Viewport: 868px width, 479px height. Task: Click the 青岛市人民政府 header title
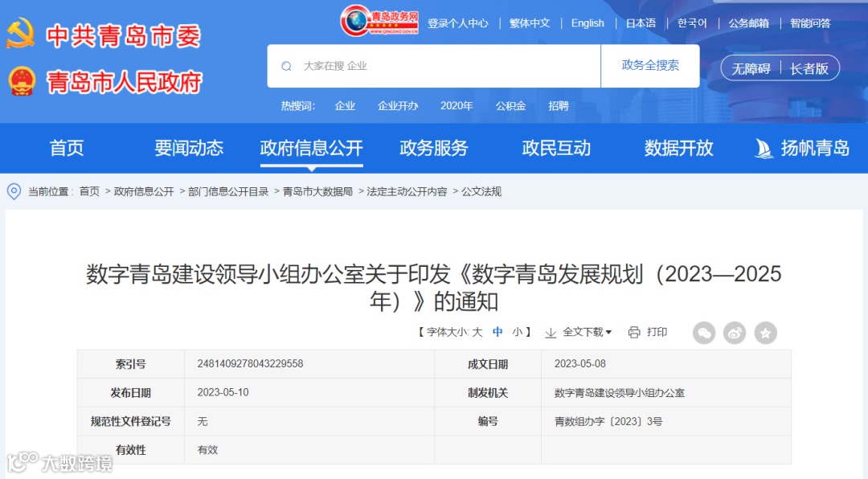coord(125,83)
